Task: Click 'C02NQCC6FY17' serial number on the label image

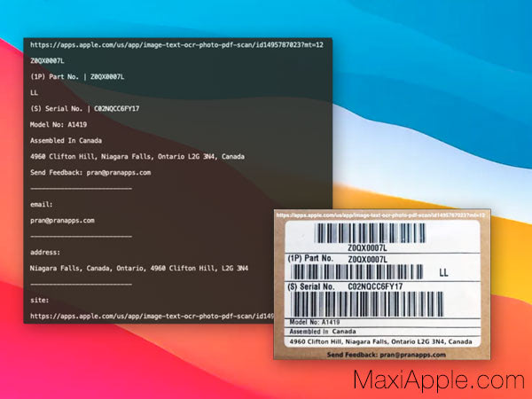Action: coord(375,286)
